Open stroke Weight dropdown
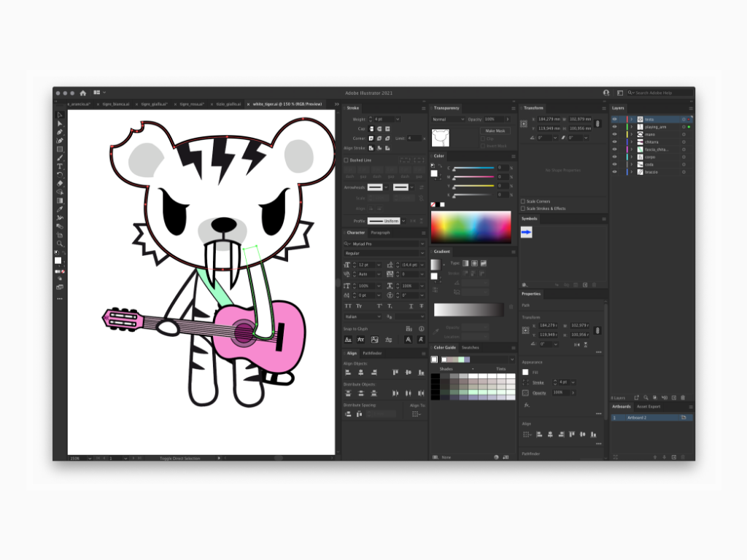The width and height of the screenshot is (747, 560). (x=398, y=119)
